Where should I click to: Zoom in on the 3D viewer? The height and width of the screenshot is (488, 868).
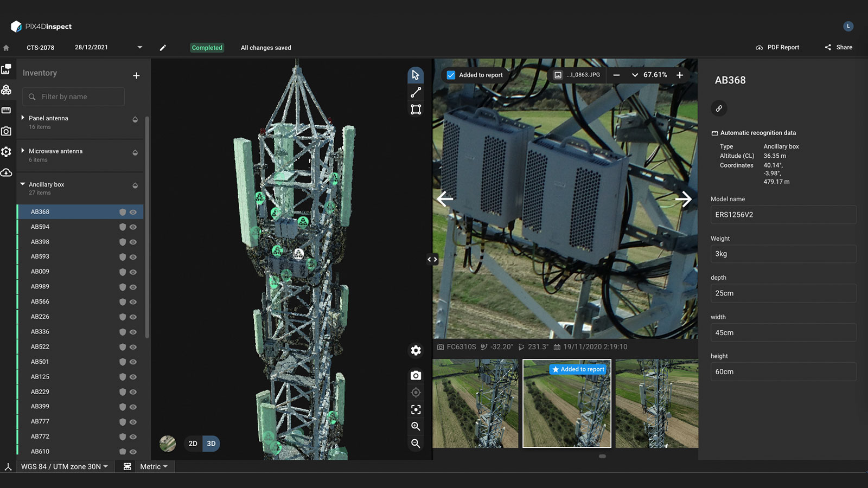pos(416,427)
